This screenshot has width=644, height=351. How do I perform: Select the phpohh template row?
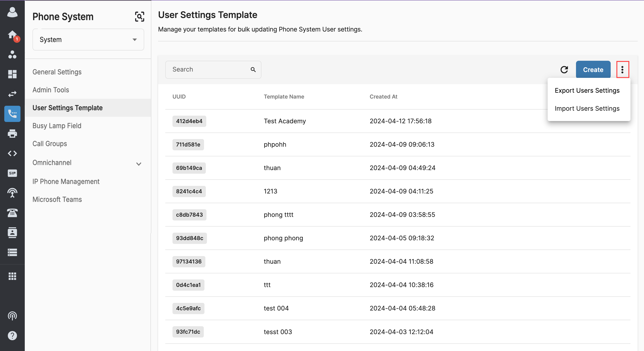(398, 144)
